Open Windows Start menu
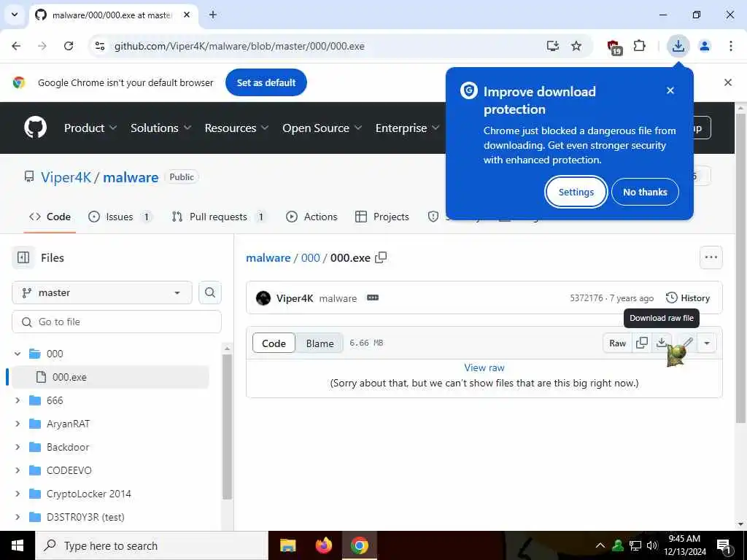The image size is (747, 560). coord(18,545)
